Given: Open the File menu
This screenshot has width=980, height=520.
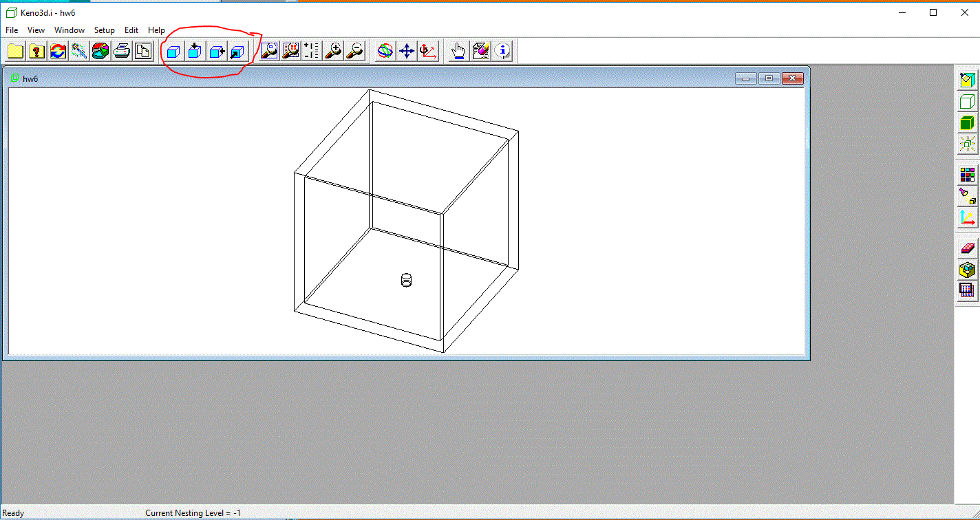Looking at the screenshot, I should tap(12, 30).
